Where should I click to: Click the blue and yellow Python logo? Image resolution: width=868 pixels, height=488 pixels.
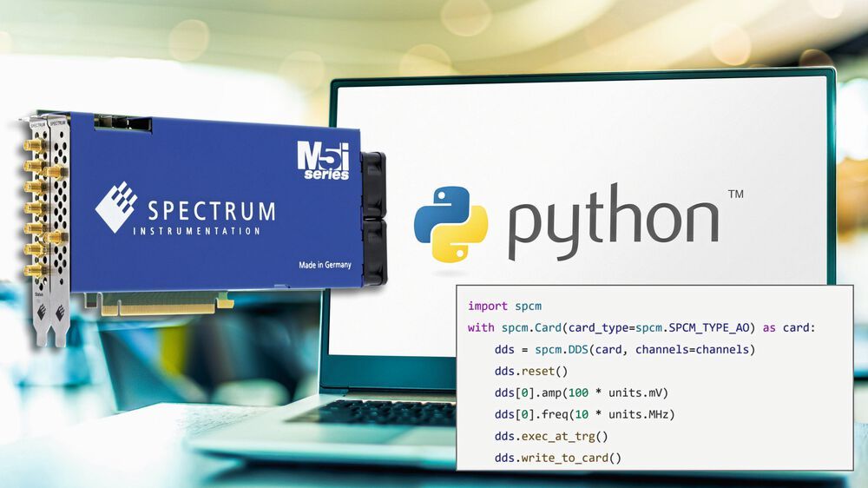pyautogui.click(x=450, y=224)
